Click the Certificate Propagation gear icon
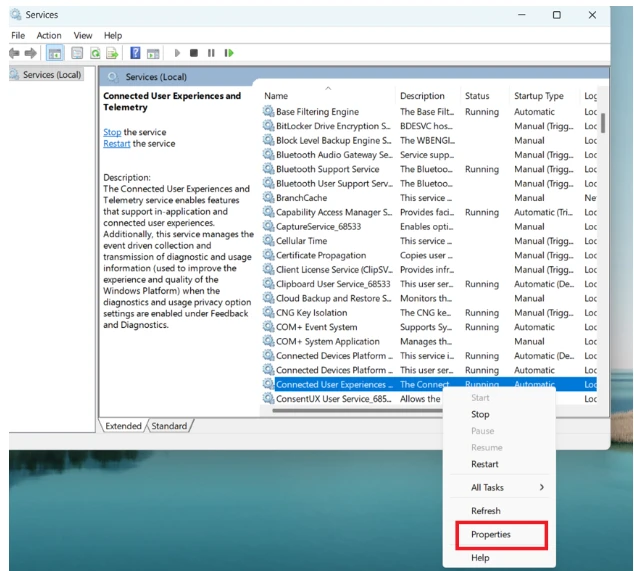The image size is (634, 571). click(x=268, y=255)
